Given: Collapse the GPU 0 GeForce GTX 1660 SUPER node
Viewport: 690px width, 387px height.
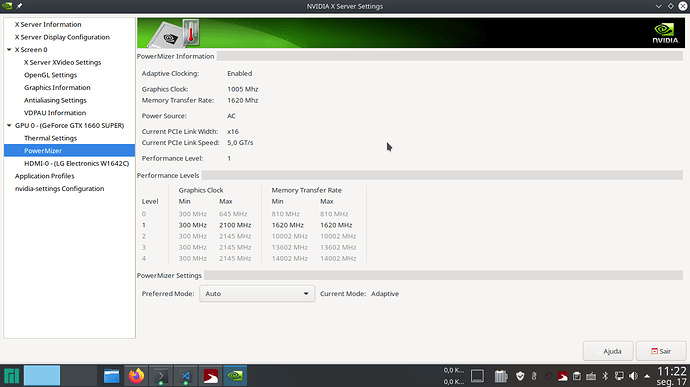Looking at the screenshot, I should (9, 125).
